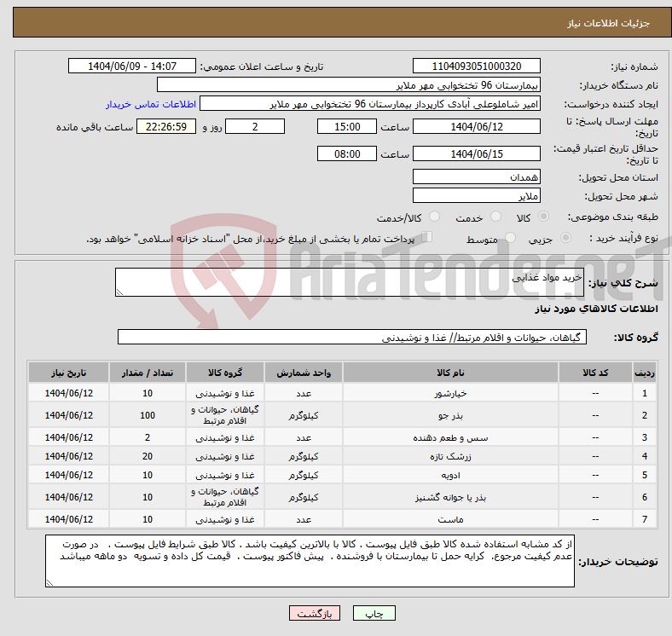The width and height of the screenshot is (672, 636).
Task: Click the استان محل تحویل field showing همدان
Action: click(476, 177)
